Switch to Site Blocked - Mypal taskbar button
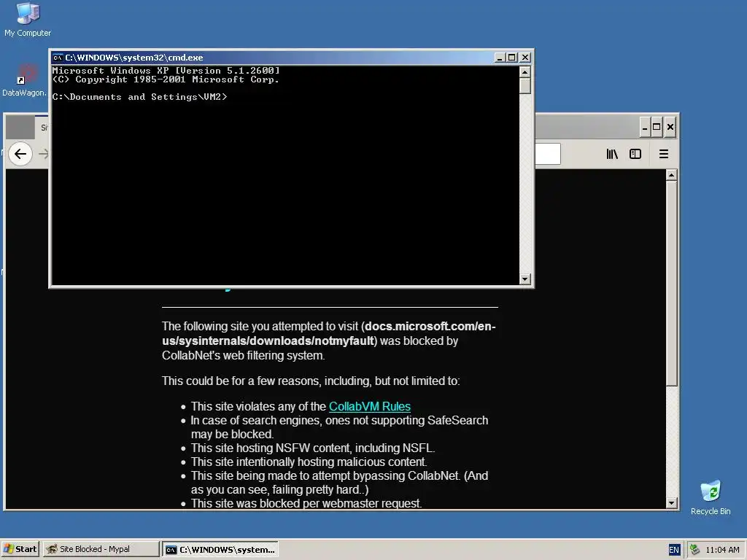The image size is (747, 560). coord(101,549)
